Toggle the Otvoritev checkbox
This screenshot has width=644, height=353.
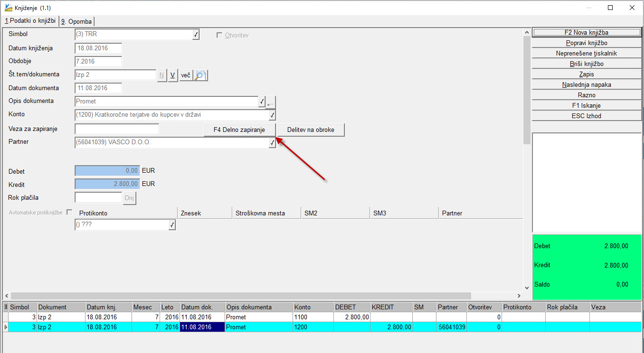[219, 35]
